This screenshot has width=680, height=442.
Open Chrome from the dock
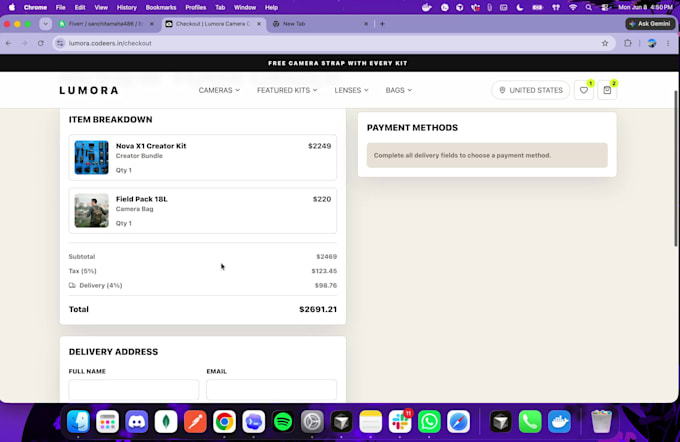(x=224, y=421)
